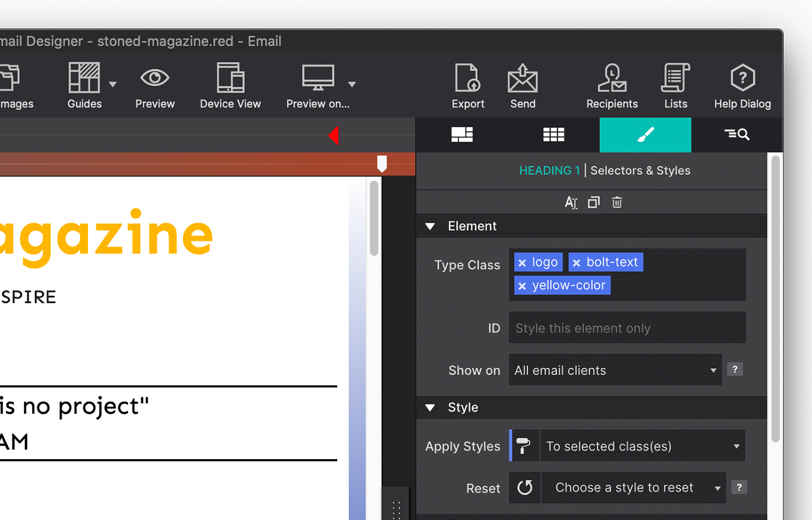
Task: Open the Lists panel
Action: tap(675, 86)
